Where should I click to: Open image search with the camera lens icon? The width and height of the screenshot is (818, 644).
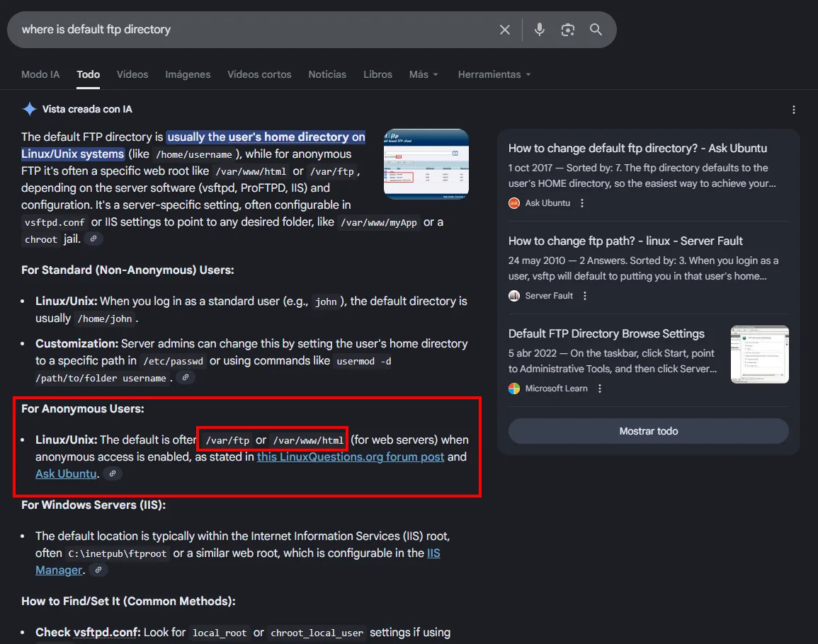[x=567, y=30]
